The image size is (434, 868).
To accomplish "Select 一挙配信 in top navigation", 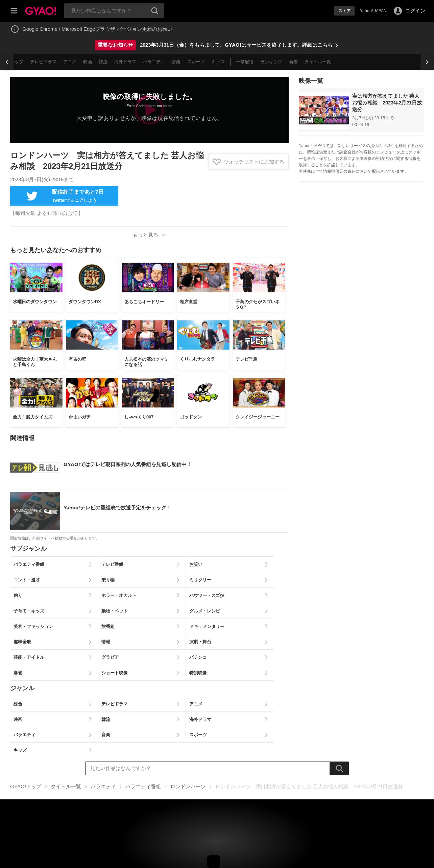I will pos(245,62).
